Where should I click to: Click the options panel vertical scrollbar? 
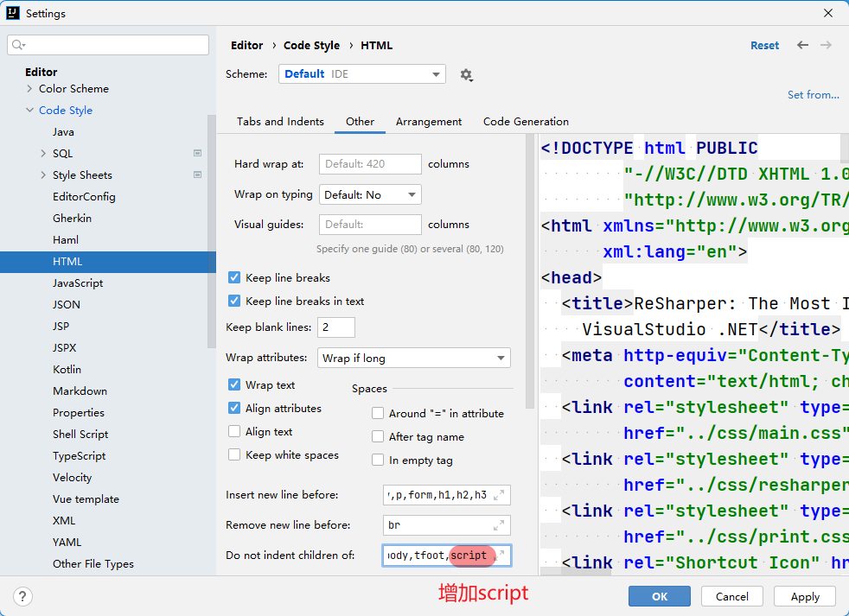(x=529, y=270)
